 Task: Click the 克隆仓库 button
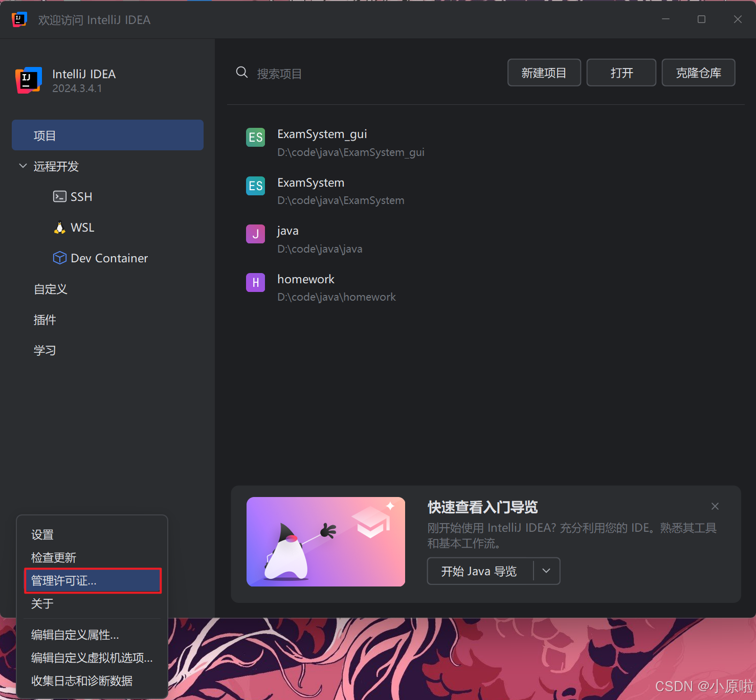tap(698, 73)
